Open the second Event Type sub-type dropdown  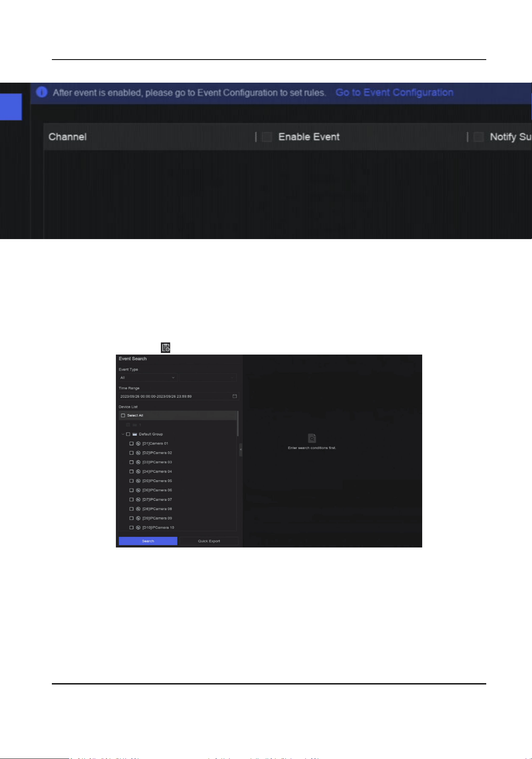pyautogui.click(x=208, y=377)
